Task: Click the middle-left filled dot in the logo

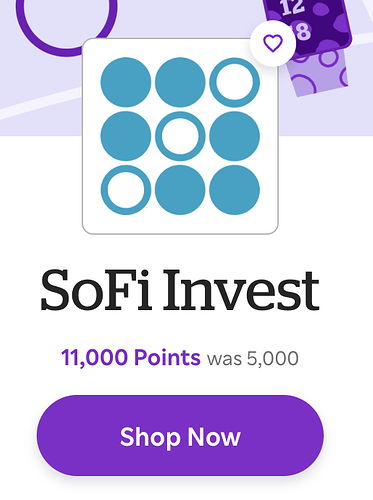Action: pos(126,136)
